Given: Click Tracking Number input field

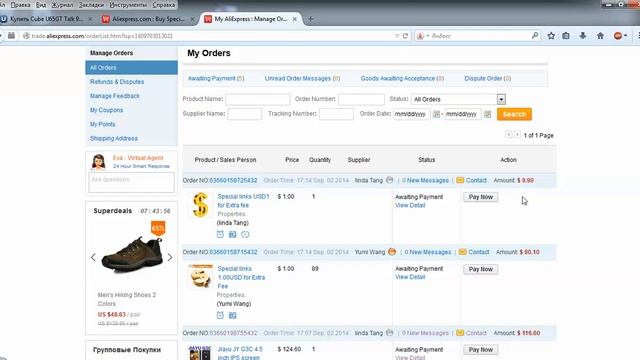Looking at the screenshot, I should coord(336,114).
